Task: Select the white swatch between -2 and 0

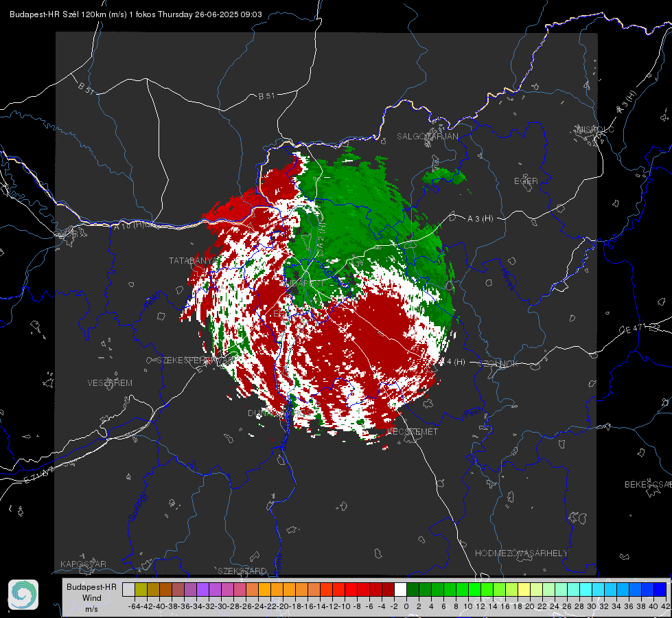Action: point(400,589)
